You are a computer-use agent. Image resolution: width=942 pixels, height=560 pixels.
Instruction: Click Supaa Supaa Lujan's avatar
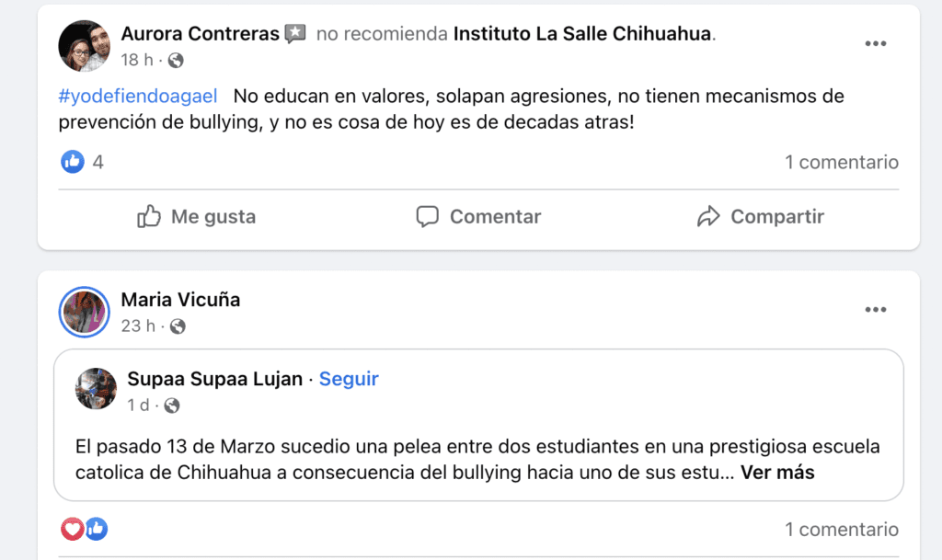tap(96, 388)
